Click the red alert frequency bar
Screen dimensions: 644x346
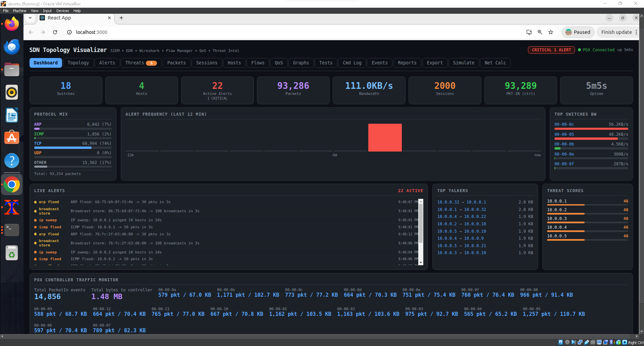(x=385, y=137)
